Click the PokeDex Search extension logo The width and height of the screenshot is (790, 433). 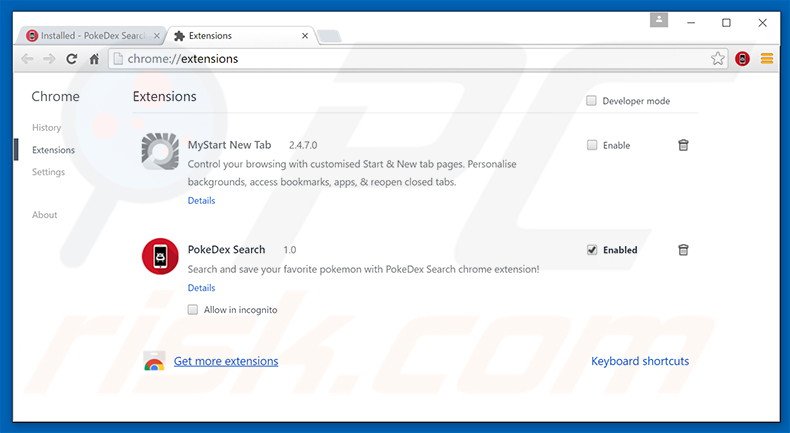click(160, 256)
